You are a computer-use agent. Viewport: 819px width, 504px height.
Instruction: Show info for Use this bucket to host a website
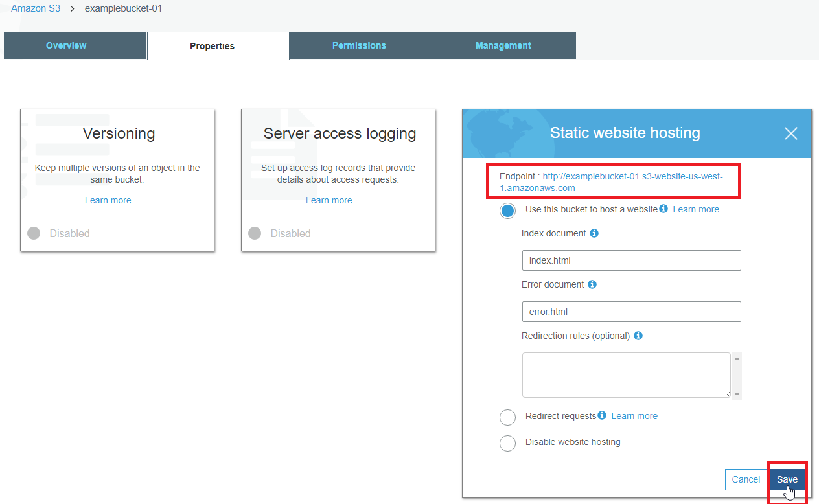[x=663, y=209]
